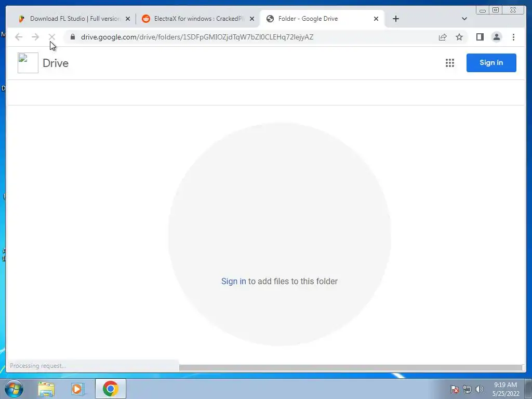Open the Chrome three-dot menu
Viewport: 532px width, 399px height.
pyautogui.click(x=513, y=37)
